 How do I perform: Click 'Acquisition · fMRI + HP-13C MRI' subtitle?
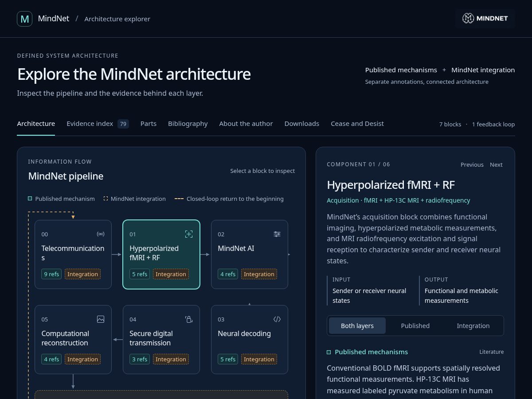399,200
